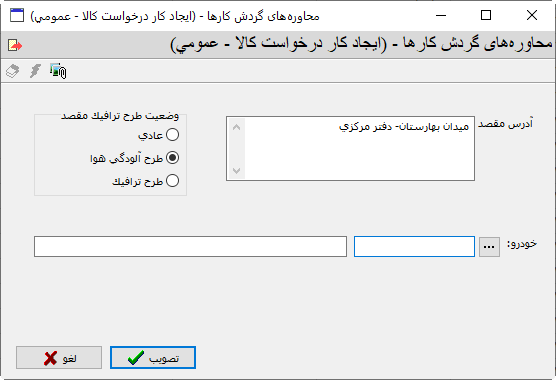Click the address box scroll-down arrow
556x380 pixels.
pos(237,171)
